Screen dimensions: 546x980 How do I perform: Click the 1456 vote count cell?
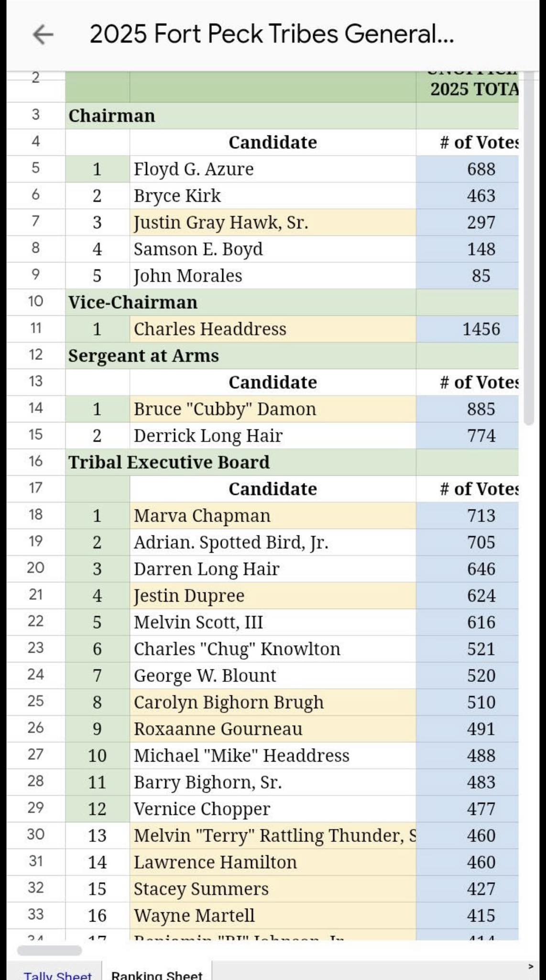[x=480, y=329]
